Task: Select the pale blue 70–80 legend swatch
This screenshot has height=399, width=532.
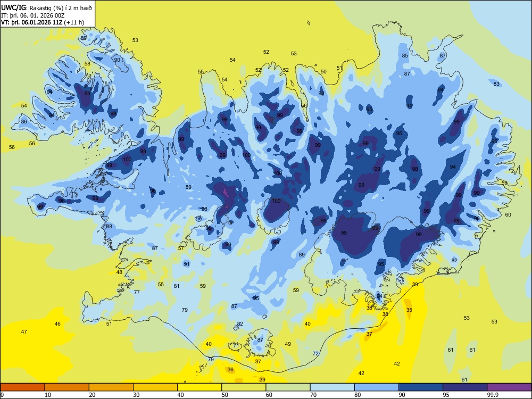Action: click(332, 387)
